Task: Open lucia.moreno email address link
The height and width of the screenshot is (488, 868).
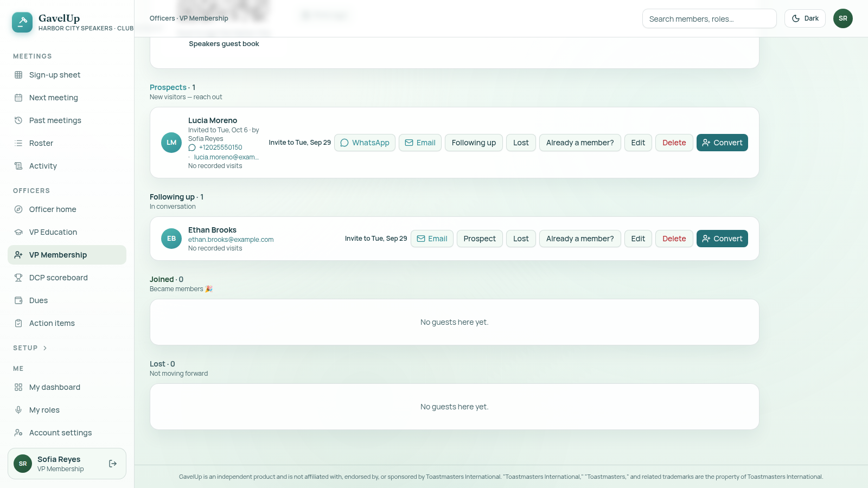Action: click(x=226, y=157)
